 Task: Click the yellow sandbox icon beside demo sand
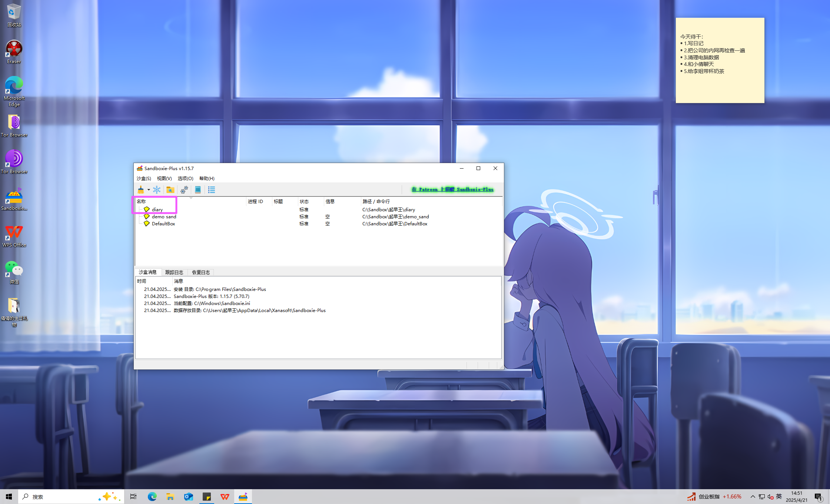pos(147,216)
